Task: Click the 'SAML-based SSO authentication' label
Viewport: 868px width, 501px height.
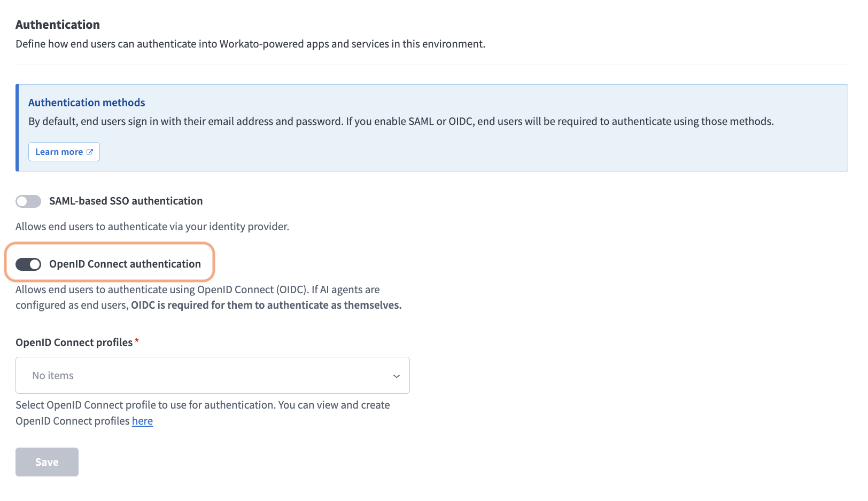Action: (x=126, y=201)
